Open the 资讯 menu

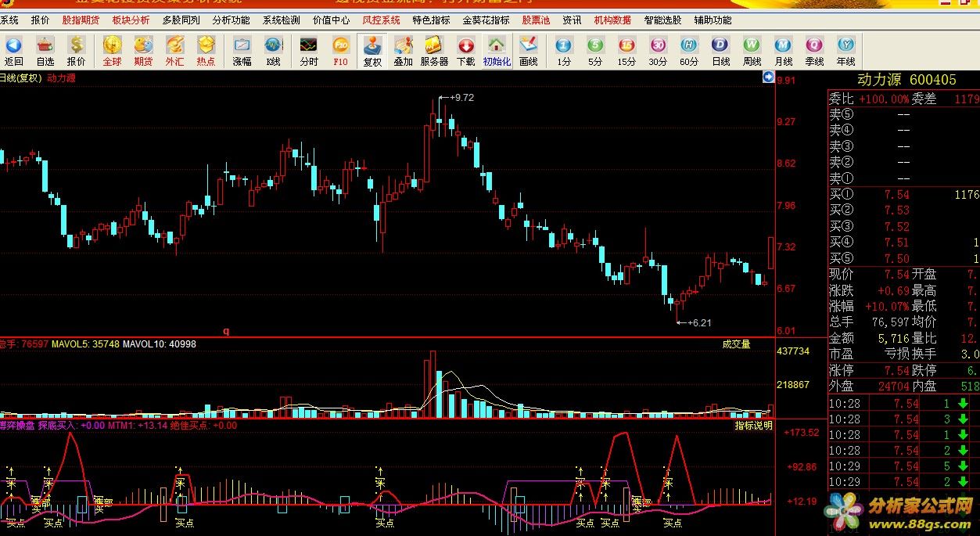coord(572,20)
